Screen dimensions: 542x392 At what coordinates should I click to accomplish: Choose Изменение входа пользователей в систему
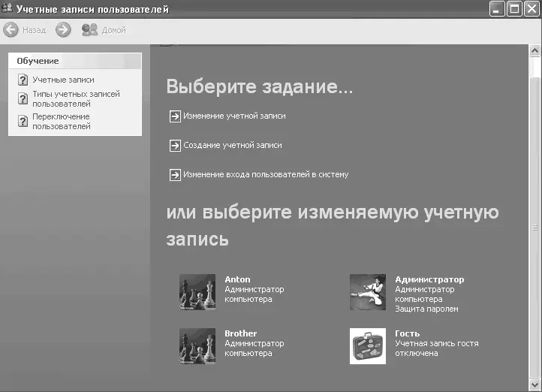pos(266,174)
